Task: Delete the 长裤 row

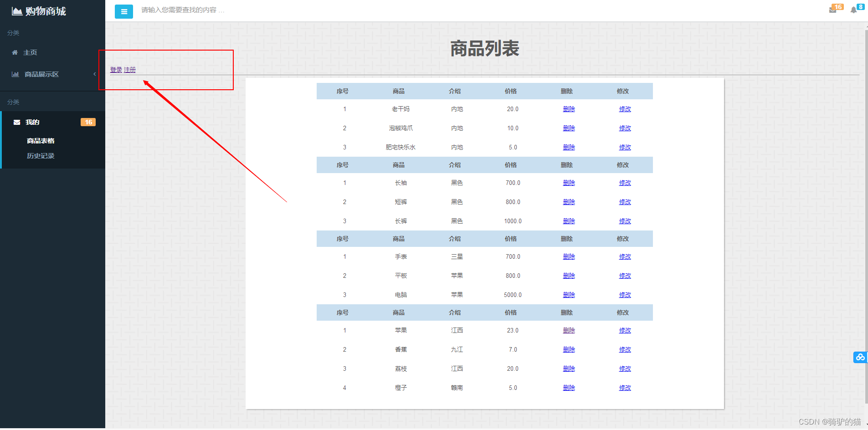Action: (x=569, y=221)
